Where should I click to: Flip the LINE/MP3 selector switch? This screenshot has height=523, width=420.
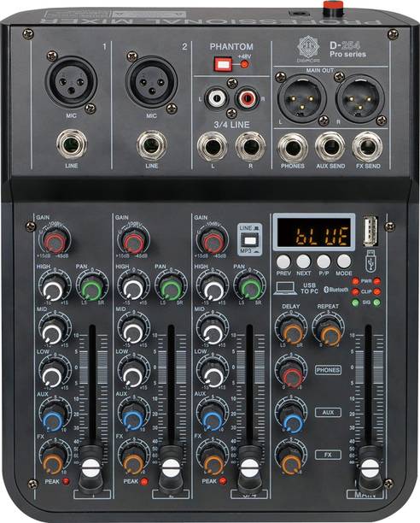coord(249,240)
